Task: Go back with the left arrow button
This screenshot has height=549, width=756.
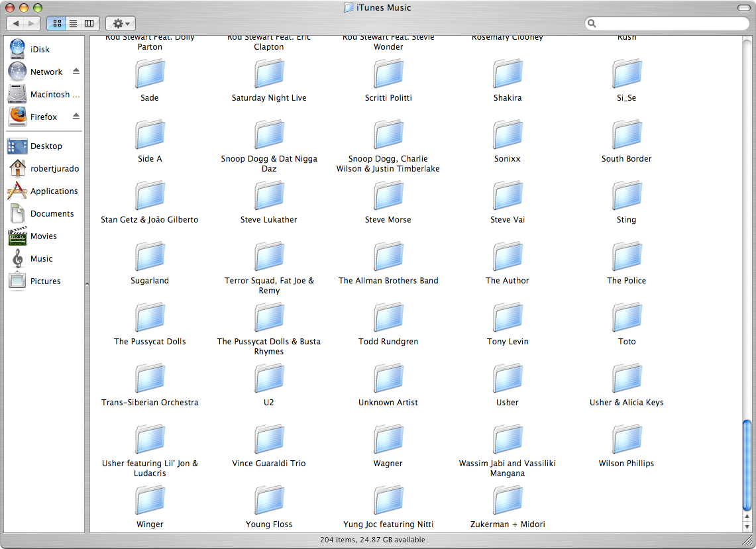Action: click(15, 23)
